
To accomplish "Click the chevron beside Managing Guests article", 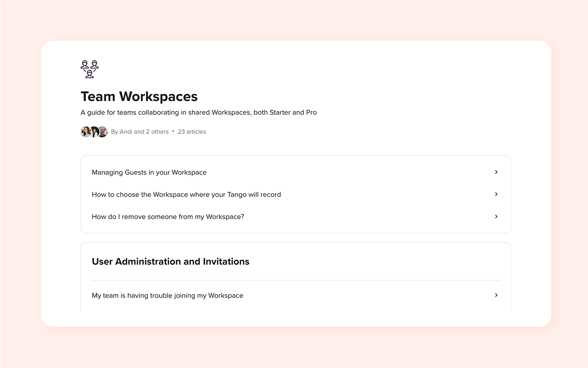I will (495, 172).
